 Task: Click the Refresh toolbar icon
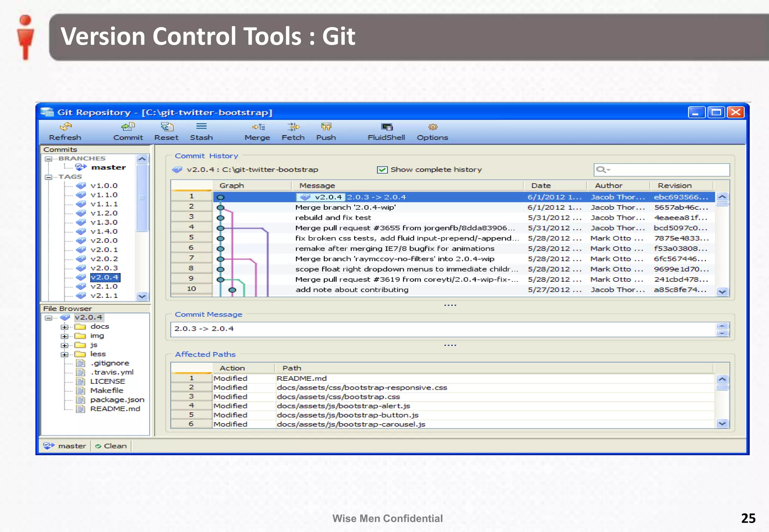65,127
